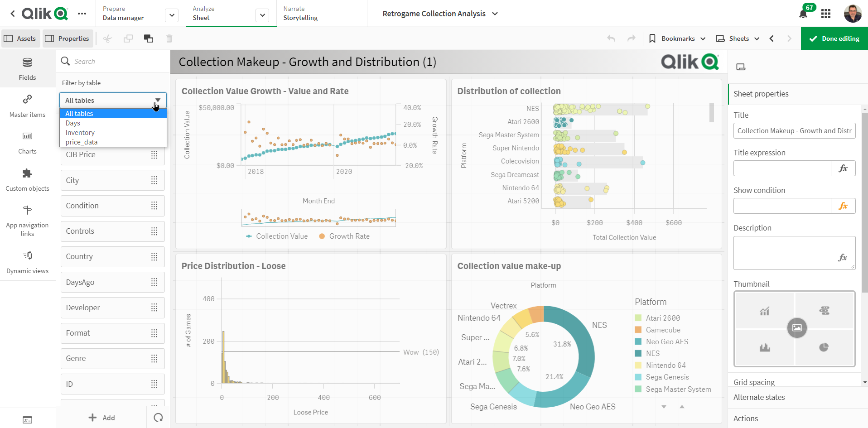
Task: Open the Sheets dropdown
Action: tap(738, 38)
